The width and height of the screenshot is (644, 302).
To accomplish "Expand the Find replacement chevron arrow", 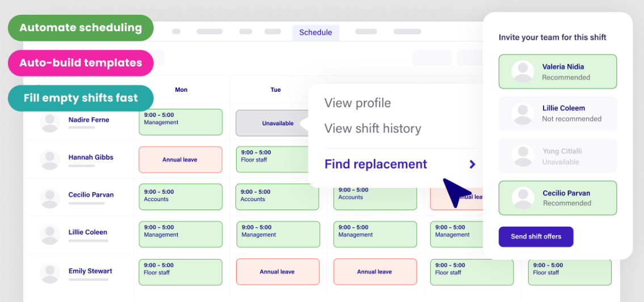I will [472, 164].
